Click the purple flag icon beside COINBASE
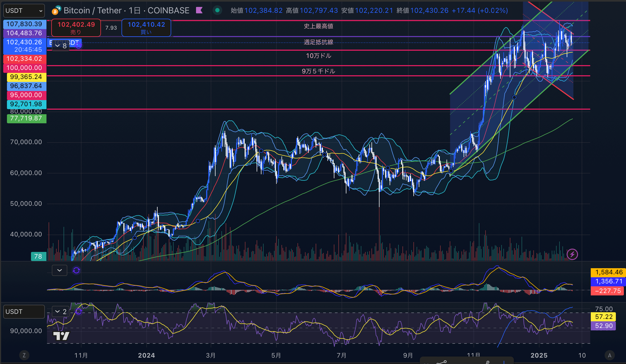The width and height of the screenshot is (626, 364). (x=199, y=10)
